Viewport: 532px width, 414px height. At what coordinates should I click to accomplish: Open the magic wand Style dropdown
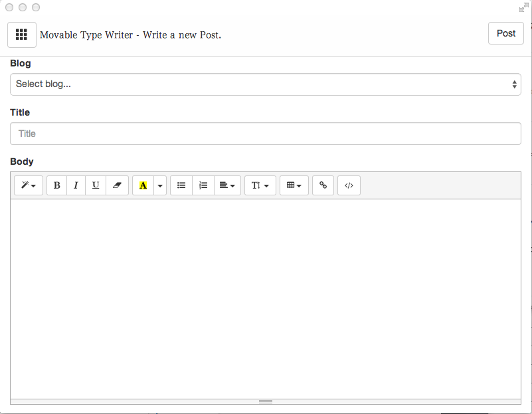coord(29,185)
